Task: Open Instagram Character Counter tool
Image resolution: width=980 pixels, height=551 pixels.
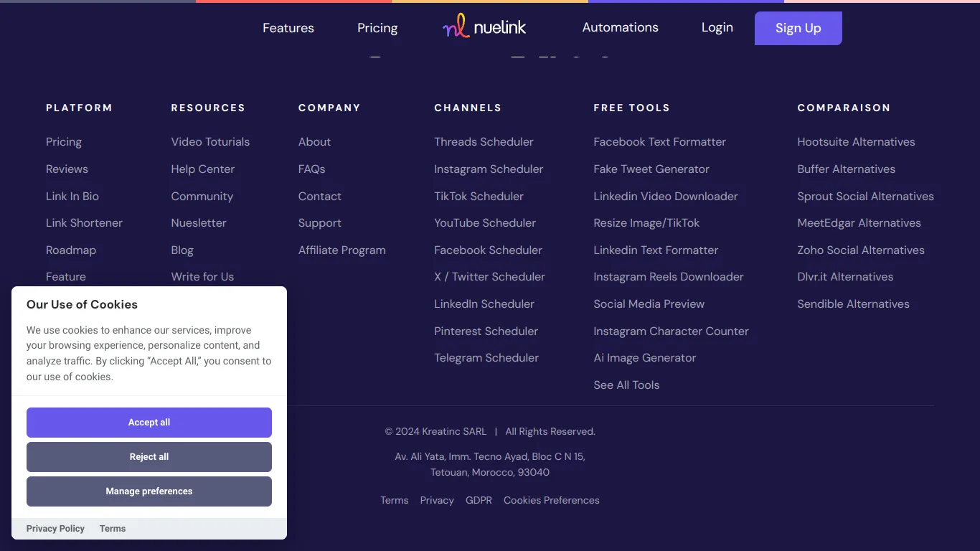Action: [671, 331]
